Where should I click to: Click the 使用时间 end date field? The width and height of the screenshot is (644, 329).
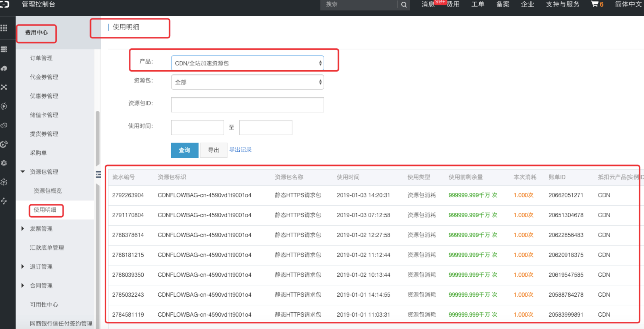(266, 128)
